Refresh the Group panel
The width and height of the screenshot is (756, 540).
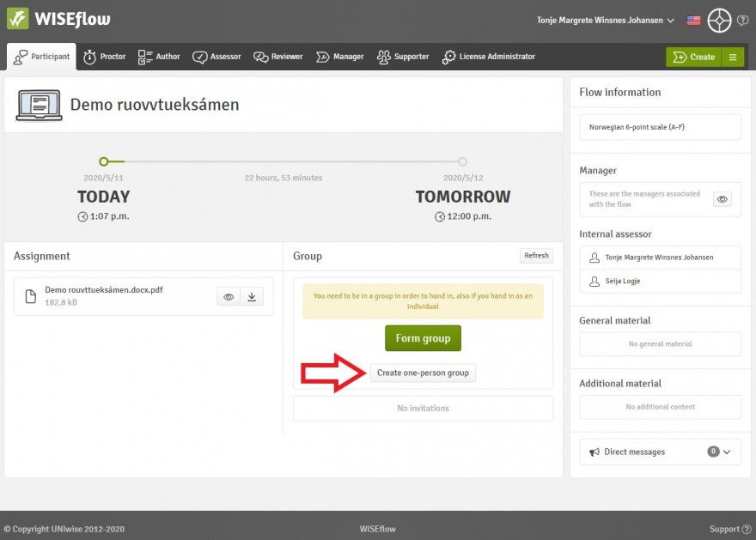pyautogui.click(x=536, y=256)
